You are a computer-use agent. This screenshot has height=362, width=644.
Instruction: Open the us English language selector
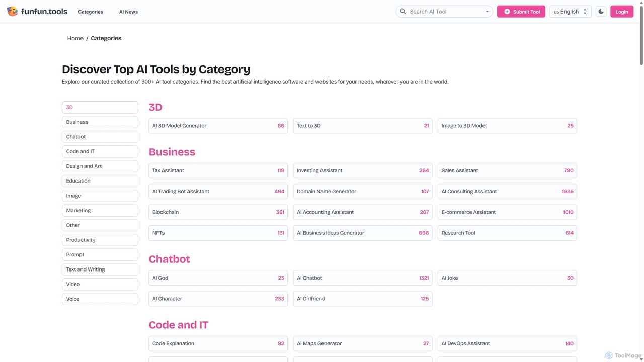pyautogui.click(x=570, y=12)
